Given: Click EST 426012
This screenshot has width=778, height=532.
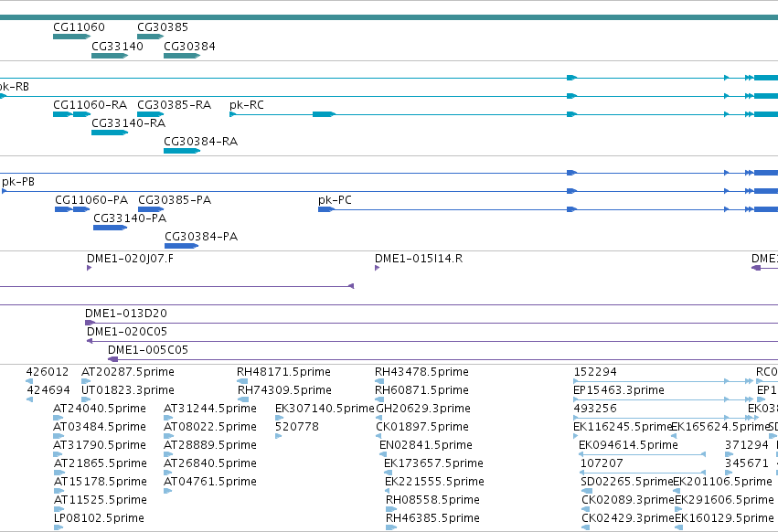Looking at the screenshot, I should pyautogui.click(x=29, y=381).
